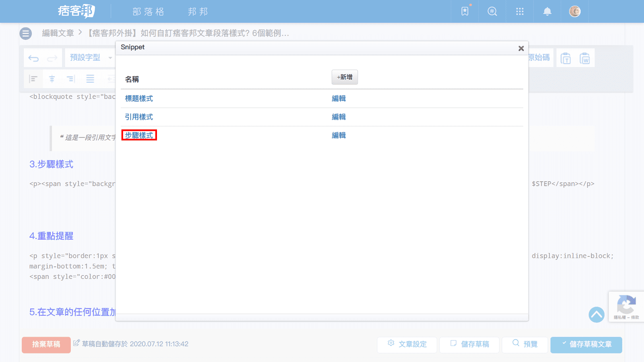Open the hamburger sidebar menu
The width and height of the screenshot is (644, 362).
(26, 33)
